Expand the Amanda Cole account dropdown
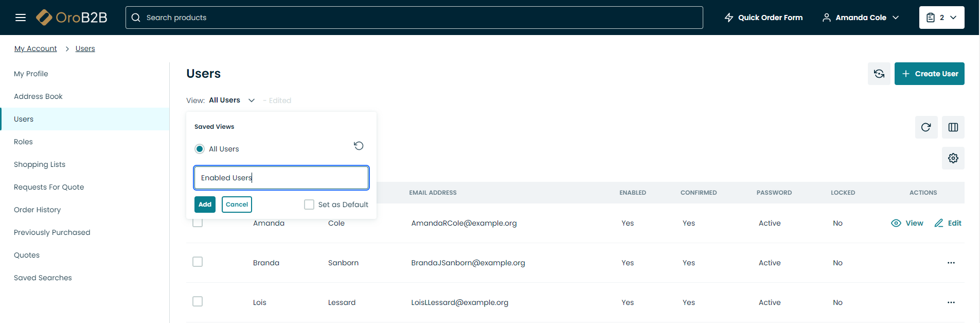 (860, 18)
